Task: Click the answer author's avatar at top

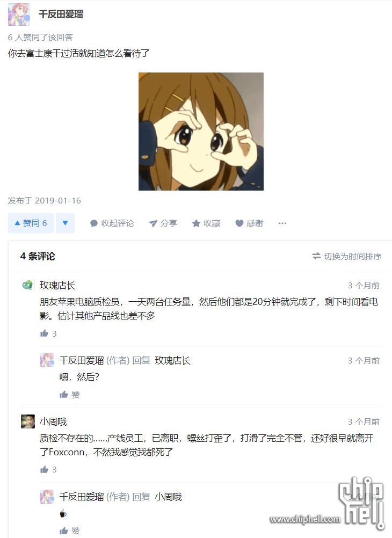Action: pos(19,14)
